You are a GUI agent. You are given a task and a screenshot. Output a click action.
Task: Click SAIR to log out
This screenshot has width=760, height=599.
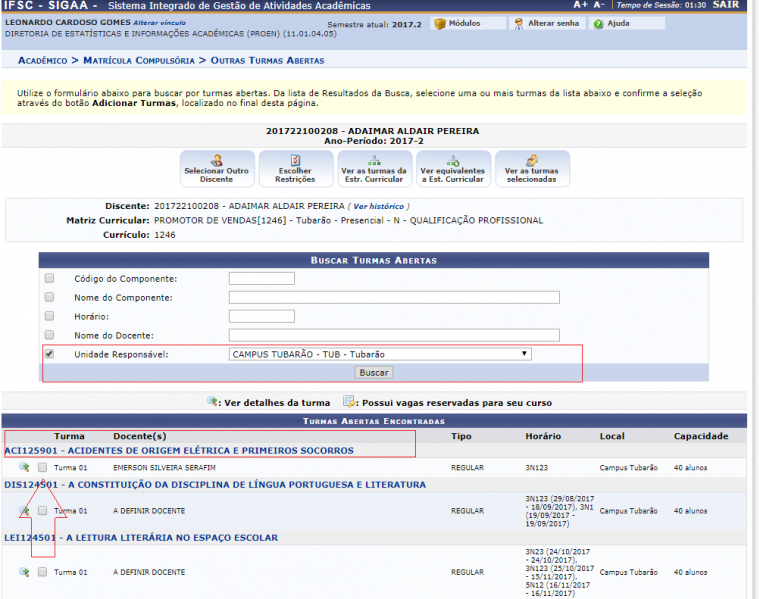[726, 5]
